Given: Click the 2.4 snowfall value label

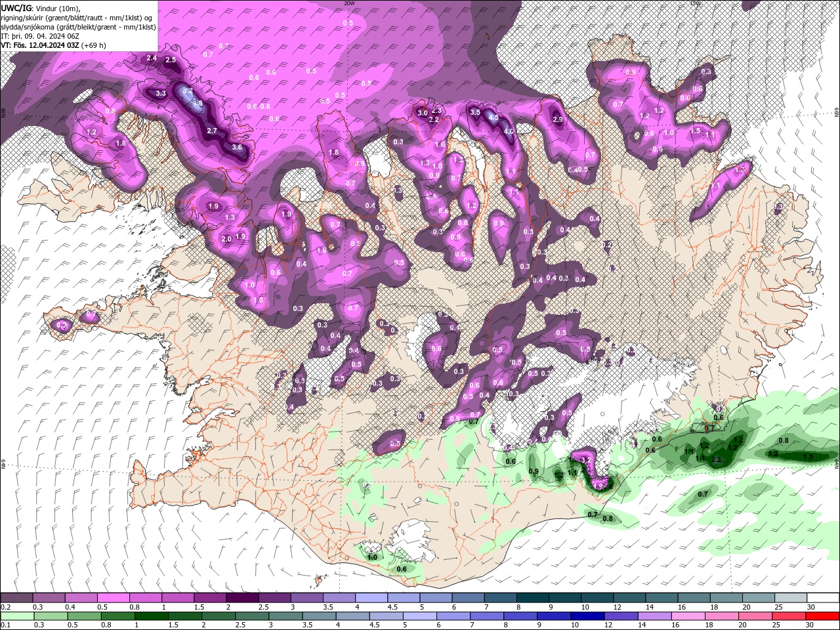Looking at the screenshot, I should coord(152,58).
